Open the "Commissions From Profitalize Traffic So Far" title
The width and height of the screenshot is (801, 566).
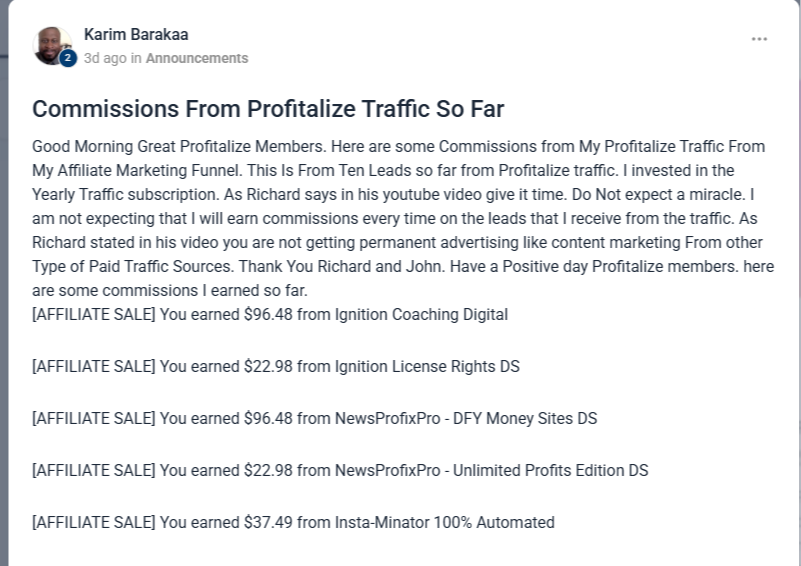pyautogui.click(x=268, y=109)
